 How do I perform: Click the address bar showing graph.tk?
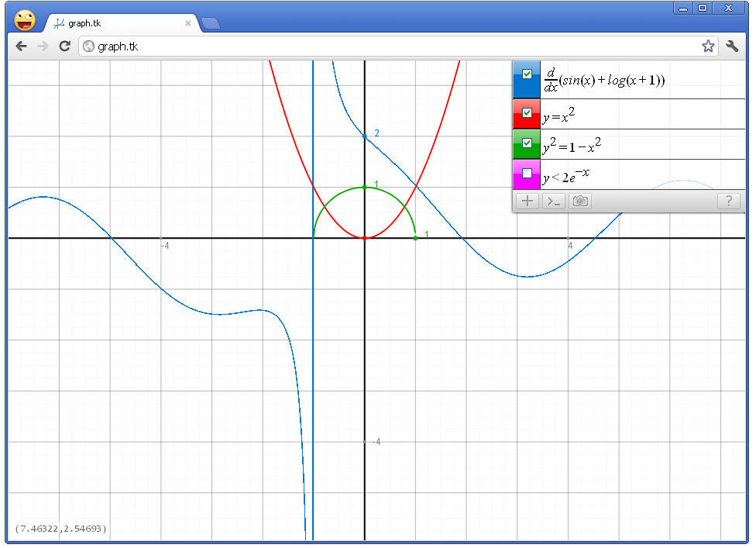pos(398,47)
